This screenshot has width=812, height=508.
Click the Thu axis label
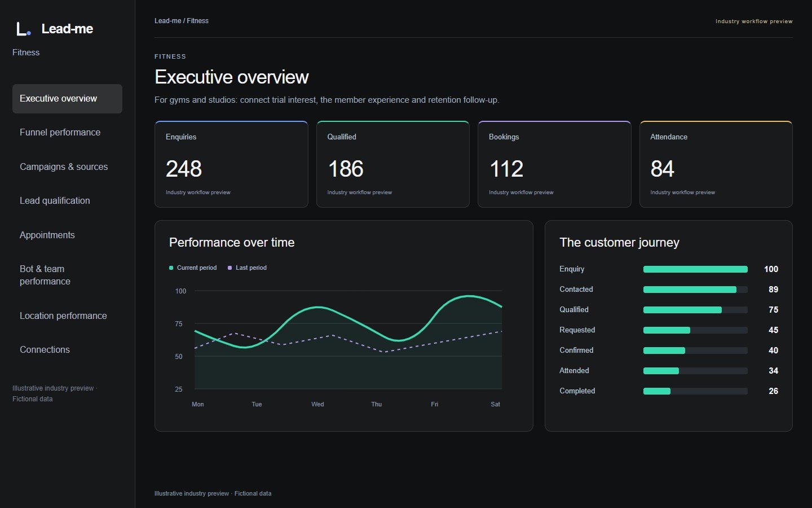pyautogui.click(x=376, y=405)
